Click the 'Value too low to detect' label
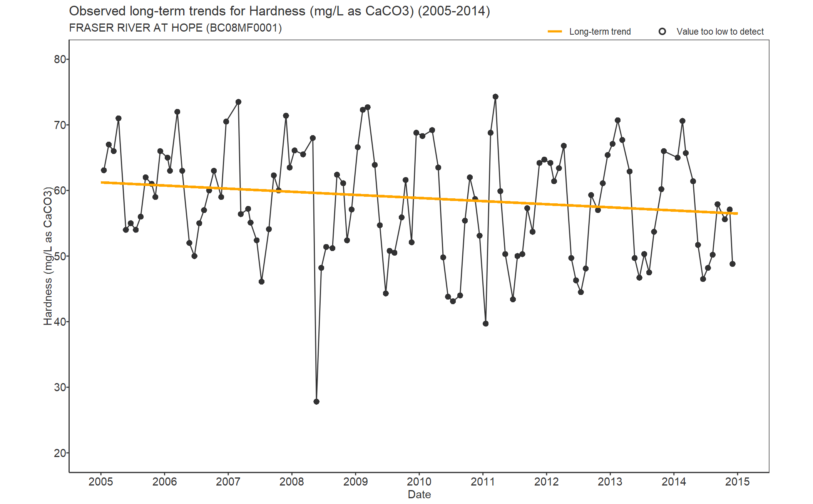The image size is (813, 504). pyautogui.click(x=720, y=32)
